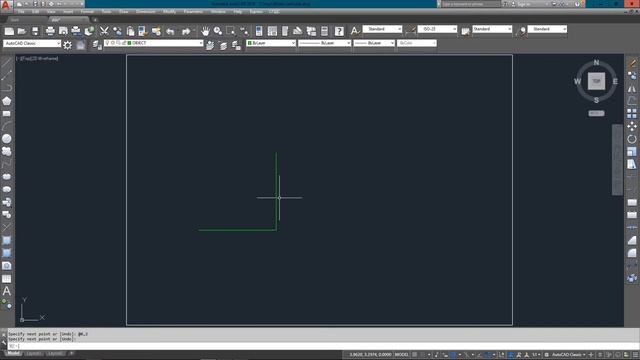Click the Plot printer icon

[x=50, y=31]
